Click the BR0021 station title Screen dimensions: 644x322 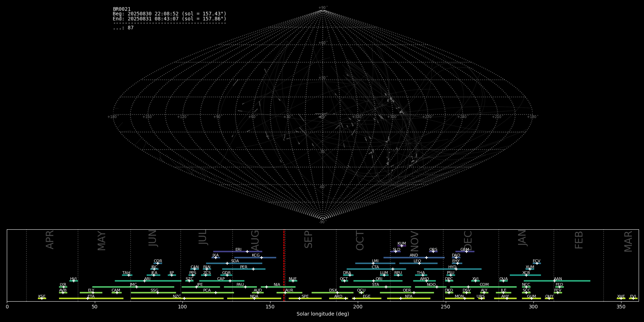point(122,9)
